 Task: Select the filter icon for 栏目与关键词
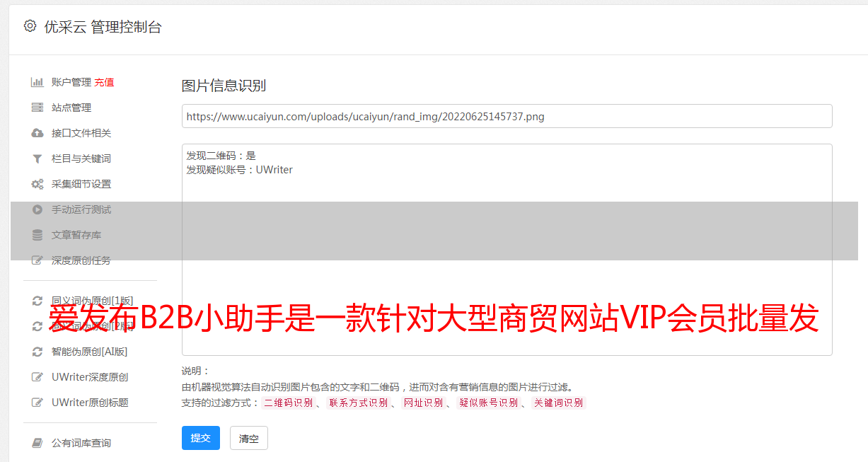tap(37, 158)
